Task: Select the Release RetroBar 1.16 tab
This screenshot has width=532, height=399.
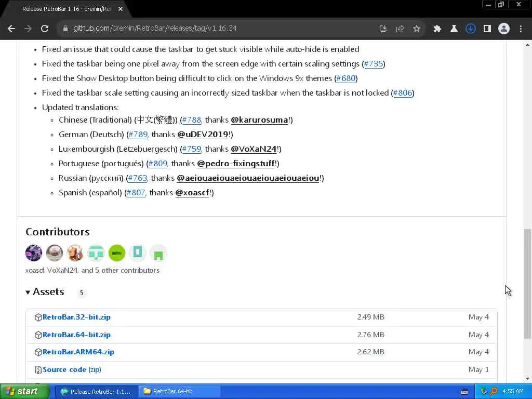Action: click(66, 9)
